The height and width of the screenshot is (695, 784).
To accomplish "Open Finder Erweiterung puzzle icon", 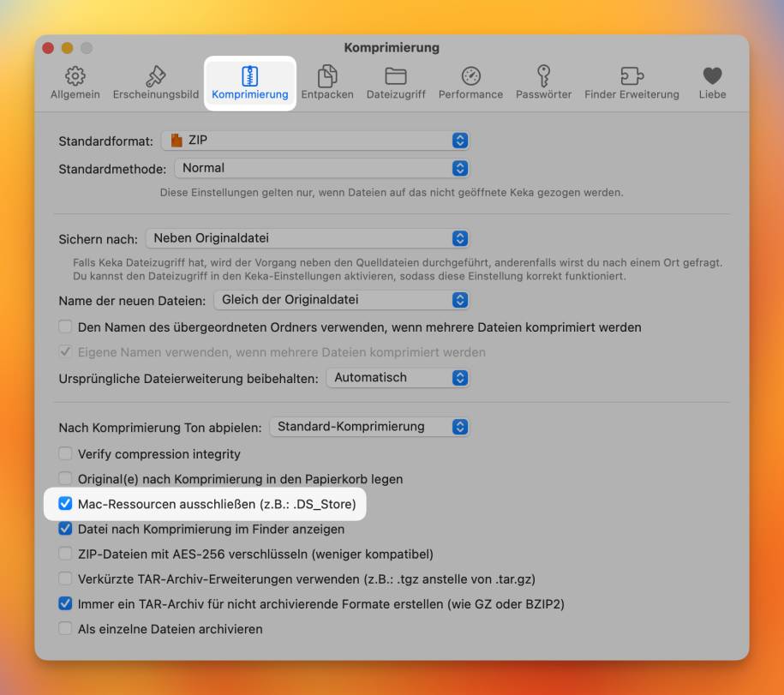I will coord(631,76).
